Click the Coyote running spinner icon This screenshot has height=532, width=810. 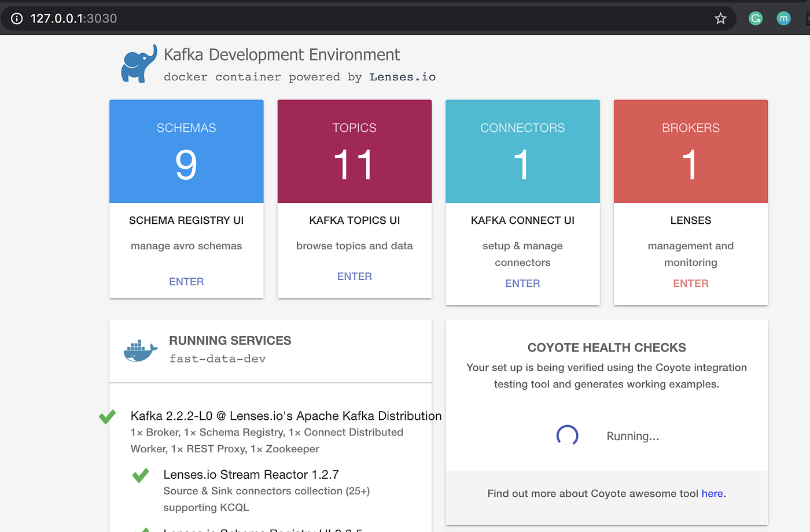pyautogui.click(x=567, y=435)
